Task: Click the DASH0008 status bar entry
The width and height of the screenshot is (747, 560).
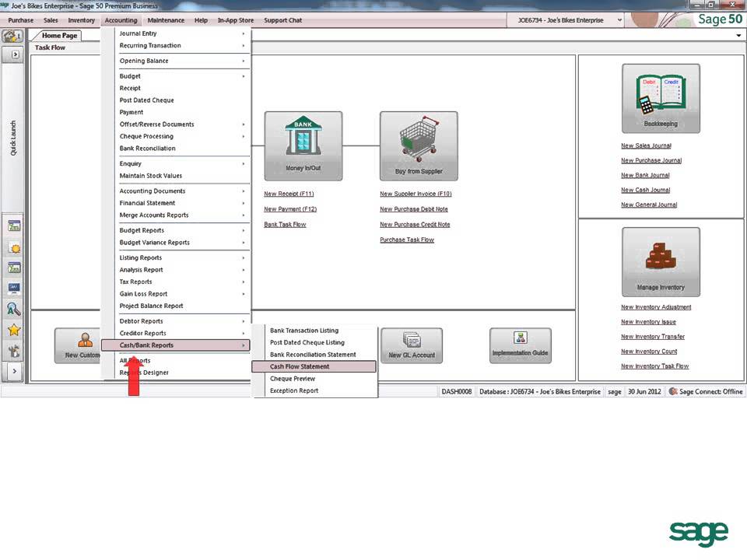Action: [457, 391]
